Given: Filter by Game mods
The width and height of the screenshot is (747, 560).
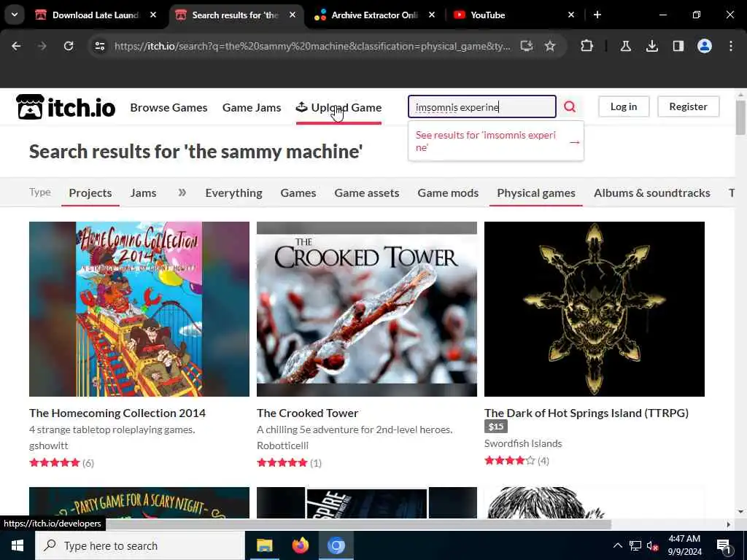Looking at the screenshot, I should pos(448,192).
